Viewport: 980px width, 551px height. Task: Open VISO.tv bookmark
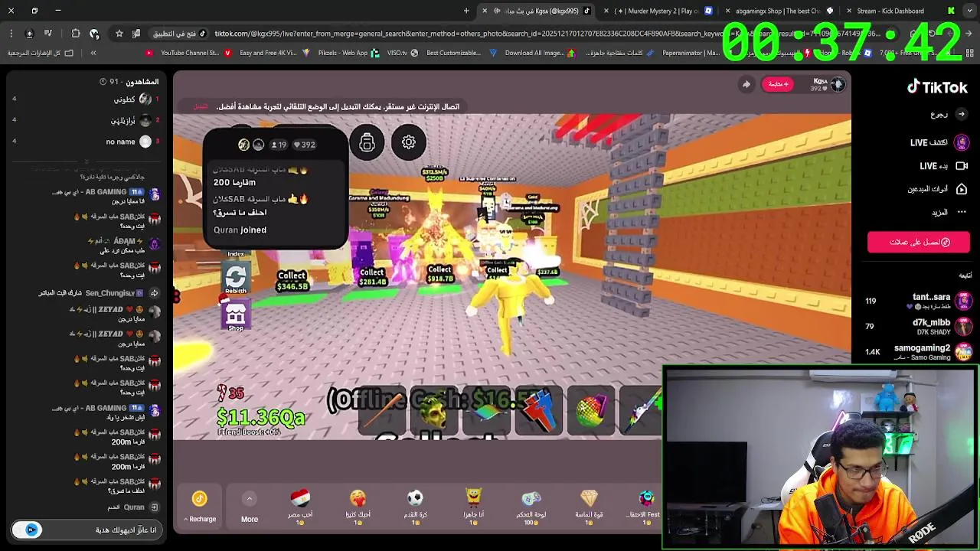[x=403, y=53]
